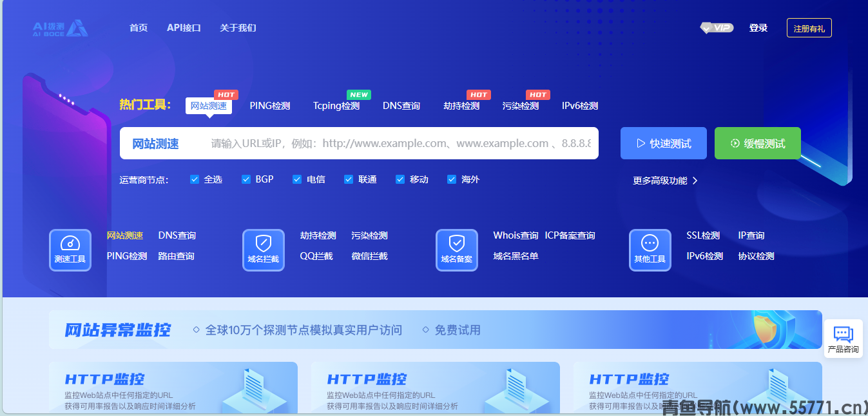Uncheck the 联通 node checkbox

(x=349, y=179)
